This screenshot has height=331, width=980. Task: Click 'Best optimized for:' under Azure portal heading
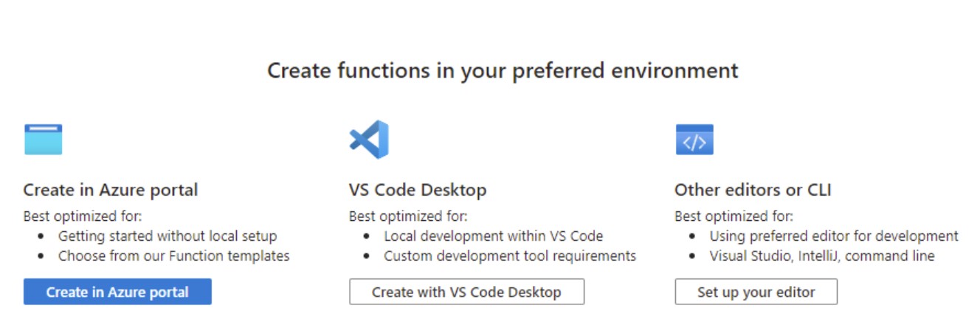click(83, 216)
